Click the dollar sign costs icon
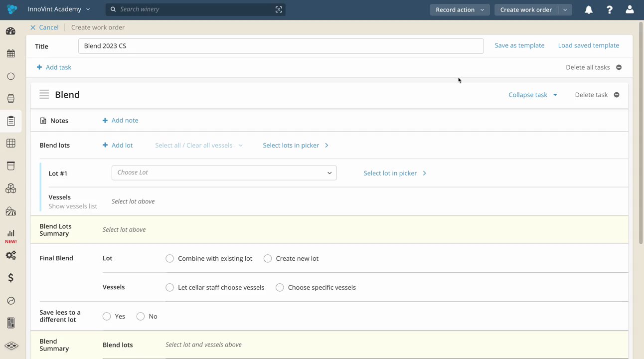Image resolution: width=644 pixels, height=359 pixels. pos(10,278)
